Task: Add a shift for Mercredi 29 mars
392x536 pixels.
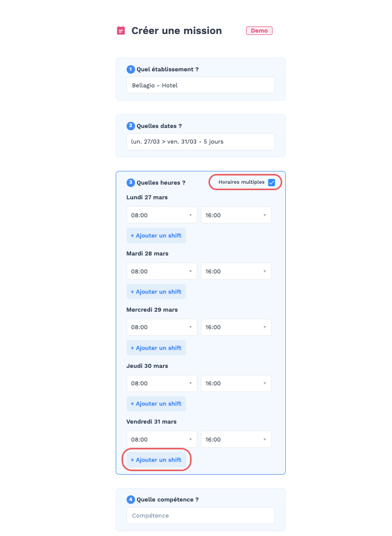Action: pos(156,348)
